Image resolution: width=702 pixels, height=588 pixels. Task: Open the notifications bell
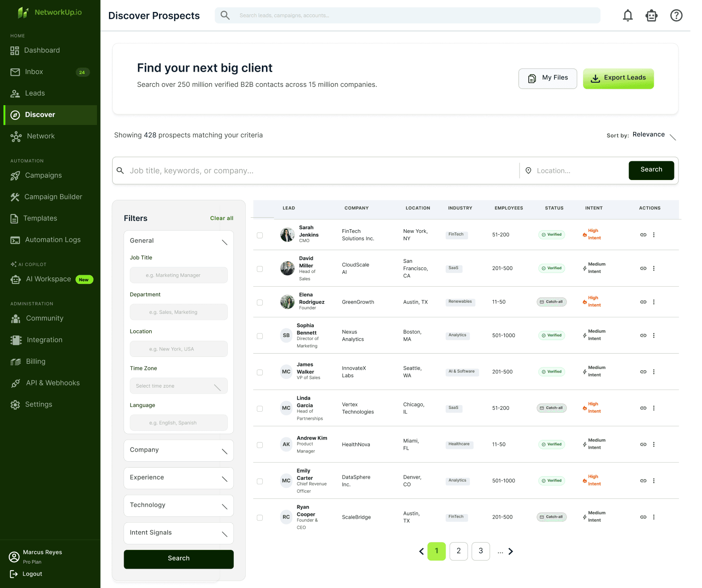tap(628, 16)
